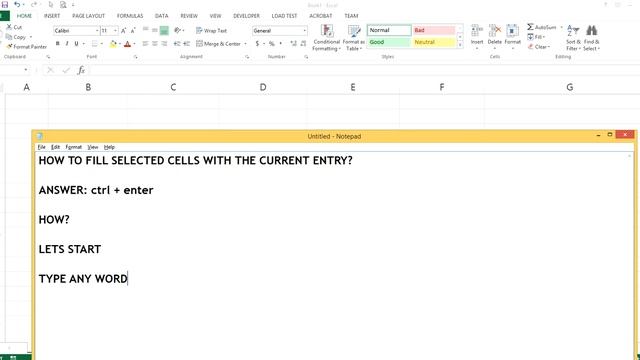The image size is (640, 360).
Task: Click the Decrease Font Size icon
Action: (x=133, y=31)
